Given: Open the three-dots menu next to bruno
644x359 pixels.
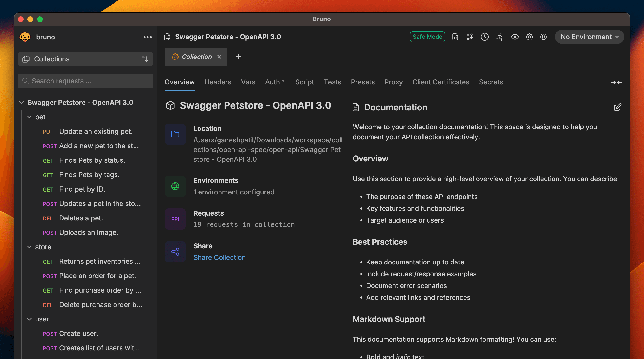Looking at the screenshot, I should click(148, 37).
